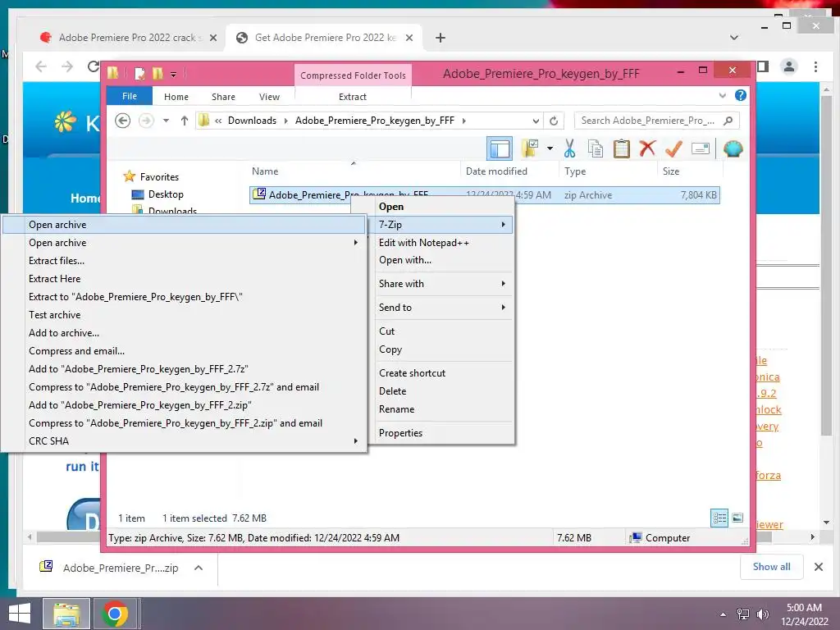This screenshot has height=630, width=840.
Task: Choose Add to archive... entry
Action: coord(185,333)
